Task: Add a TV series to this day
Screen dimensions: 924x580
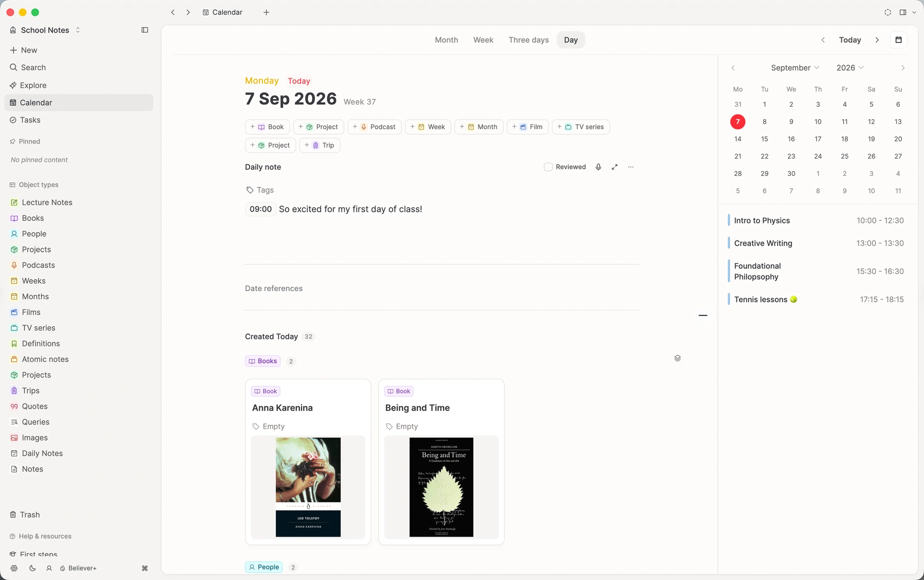Action: point(581,127)
